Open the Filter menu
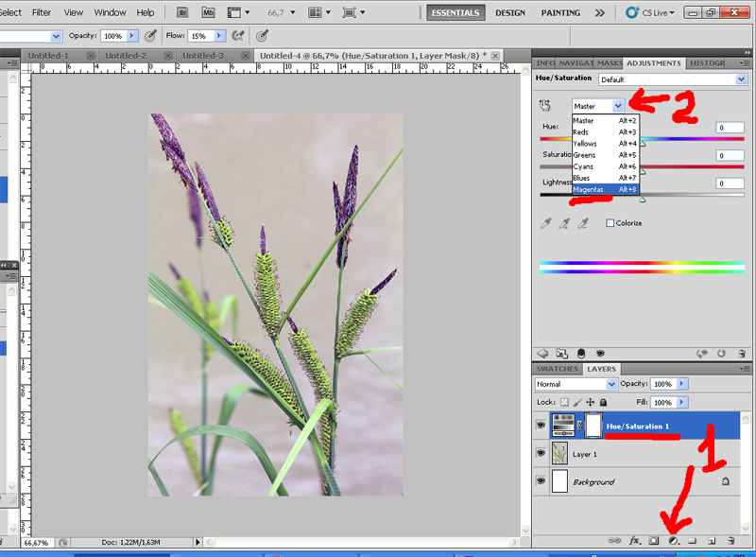Image resolution: width=756 pixels, height=557 pixels. click(x=42, y=13)
